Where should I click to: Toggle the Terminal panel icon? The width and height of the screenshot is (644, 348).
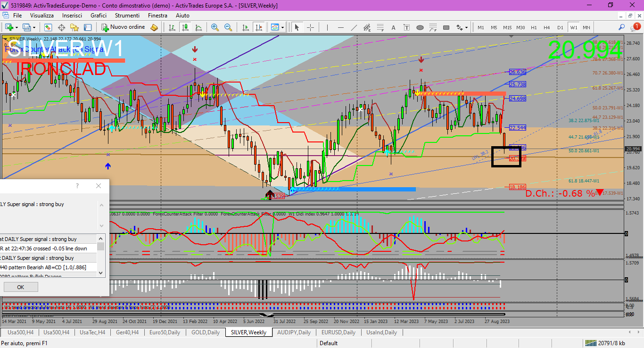click(88, 27)
